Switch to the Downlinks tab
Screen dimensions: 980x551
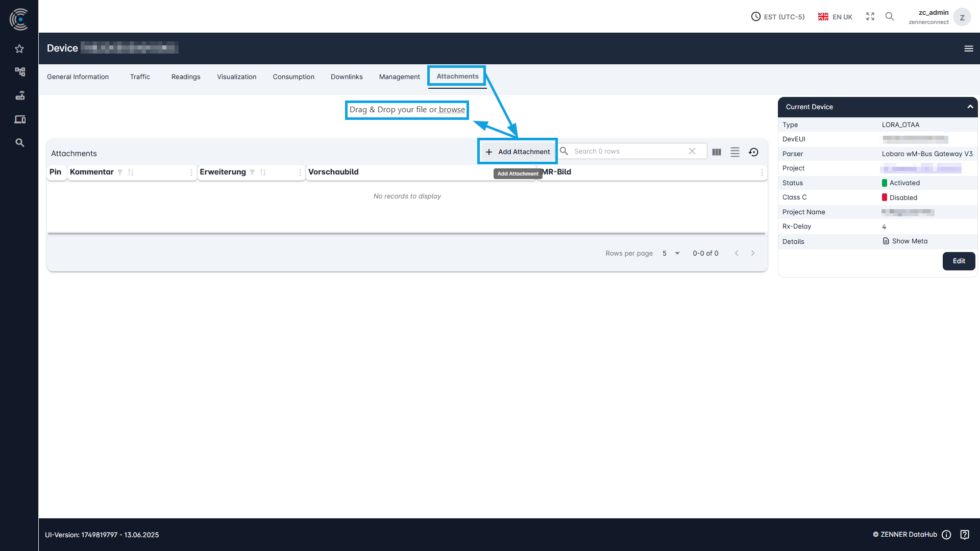click(x=347, y=77)
